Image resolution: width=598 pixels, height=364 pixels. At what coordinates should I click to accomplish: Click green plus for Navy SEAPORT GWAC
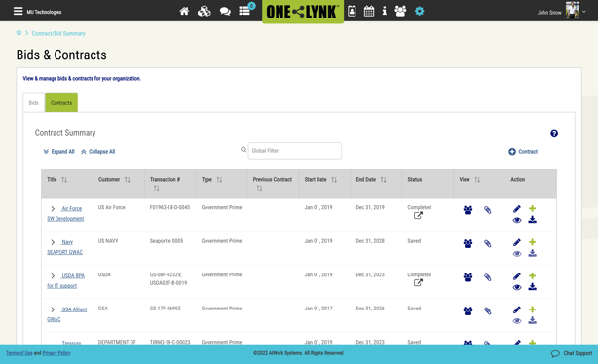tap(533, 242)
